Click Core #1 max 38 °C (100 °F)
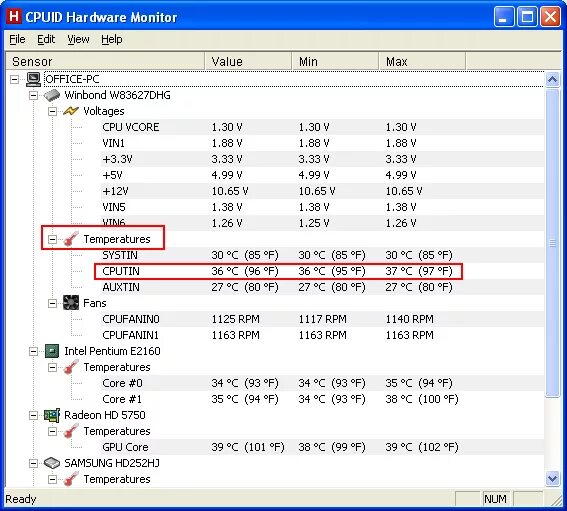 [422, 399]
